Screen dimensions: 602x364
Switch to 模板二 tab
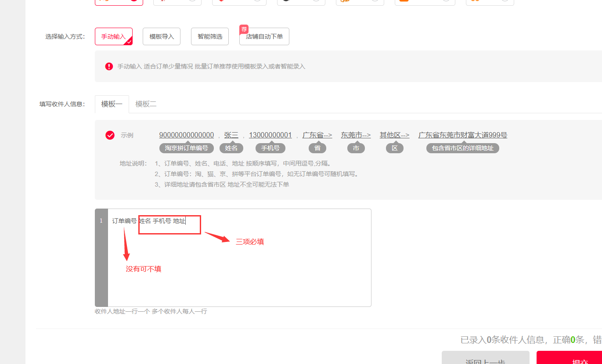[146, 104]
